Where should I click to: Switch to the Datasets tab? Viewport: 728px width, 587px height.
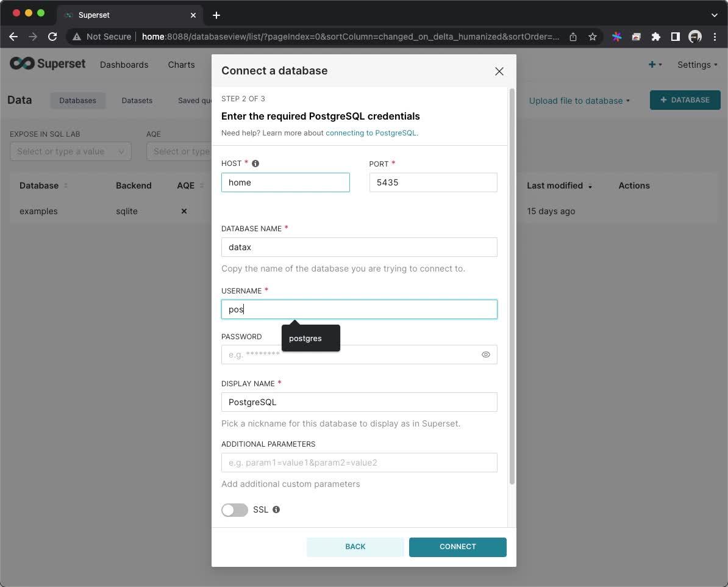(137, 101)
